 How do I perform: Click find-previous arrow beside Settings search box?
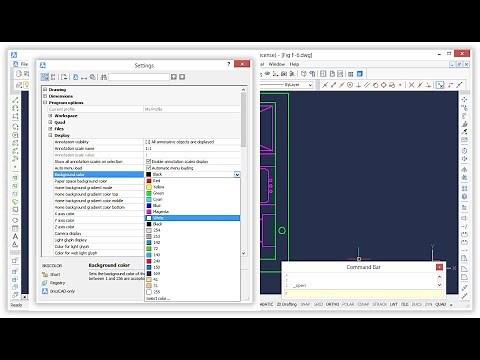coord(182,77)
